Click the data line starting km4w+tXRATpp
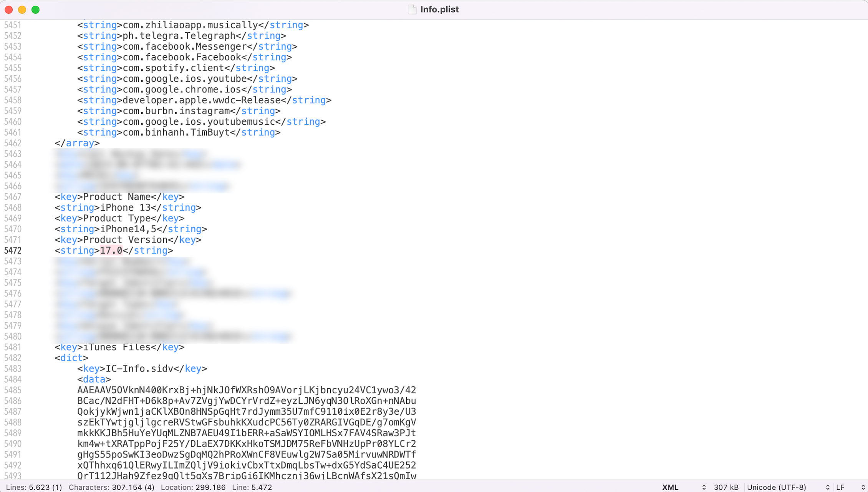Image resolution: width=868 pixels, height=492 pixels. (x=247, y=444)
